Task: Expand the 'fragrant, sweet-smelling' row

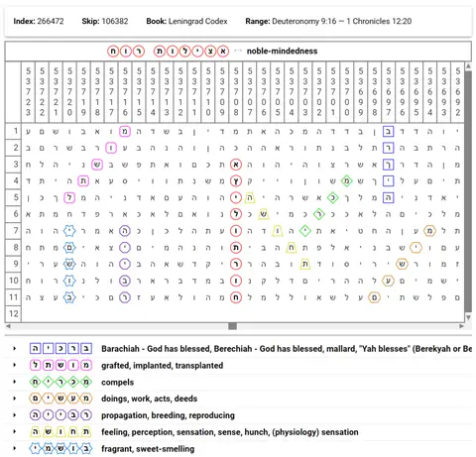Action: (x=14, y=448)
